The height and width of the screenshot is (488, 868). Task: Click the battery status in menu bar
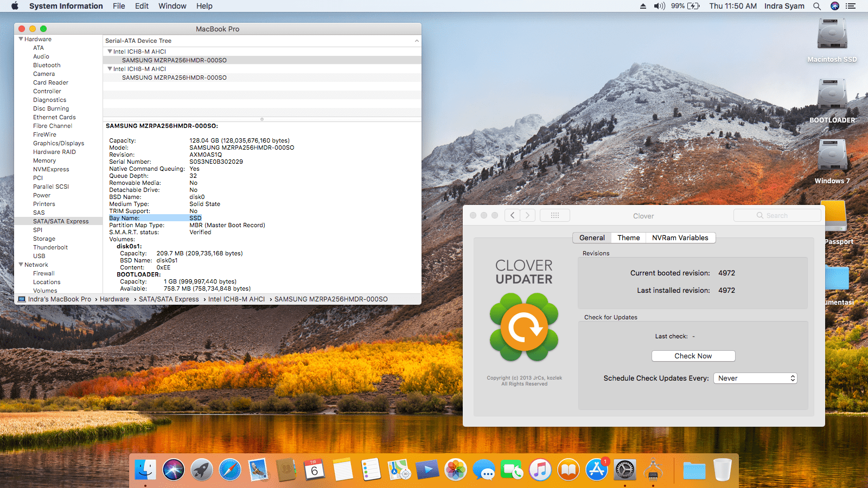click(685, 6)
